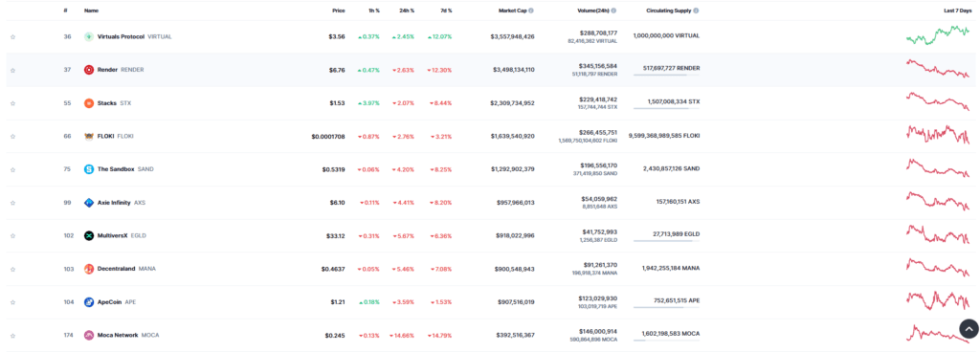980x352 pixels.
Task: Click the Stacks STX logo icon
Action: pyautogui.click(x=89, y=103)
